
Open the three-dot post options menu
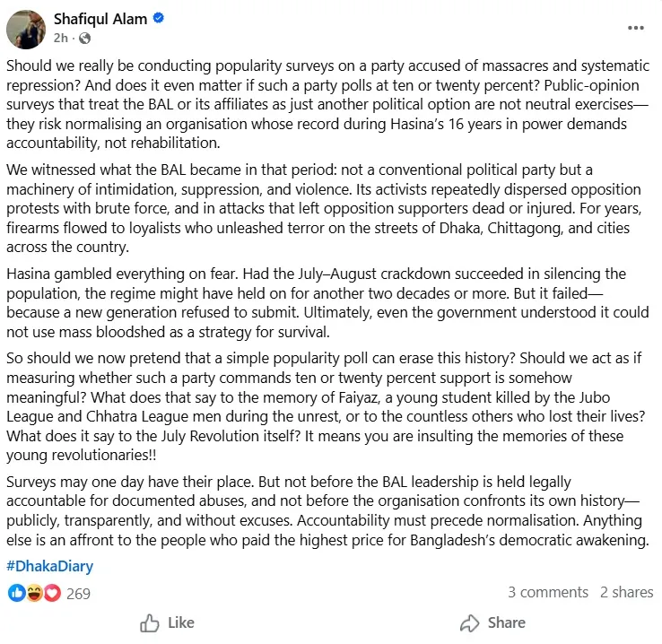tap(635, 28)
